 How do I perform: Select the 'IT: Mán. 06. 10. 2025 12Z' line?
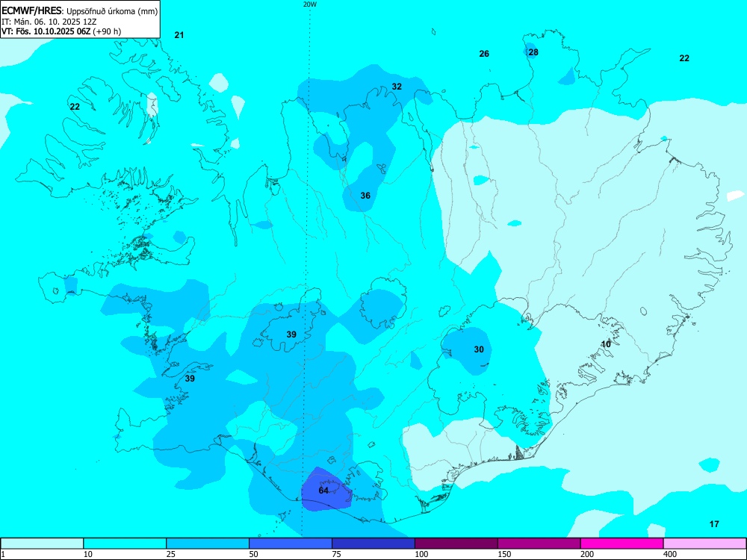point(49,22)
